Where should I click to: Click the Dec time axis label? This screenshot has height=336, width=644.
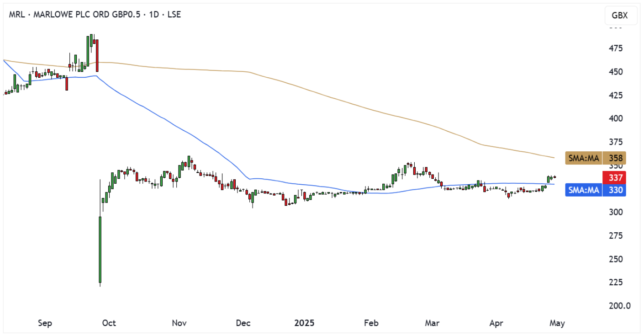coord(243,323)
